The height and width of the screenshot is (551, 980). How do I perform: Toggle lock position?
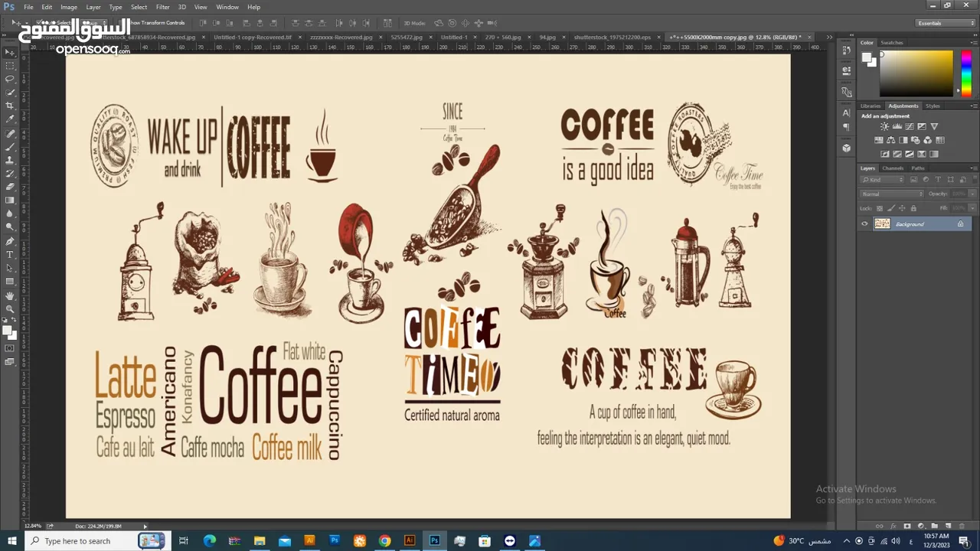pyautogui.click(x=902, y=208)
